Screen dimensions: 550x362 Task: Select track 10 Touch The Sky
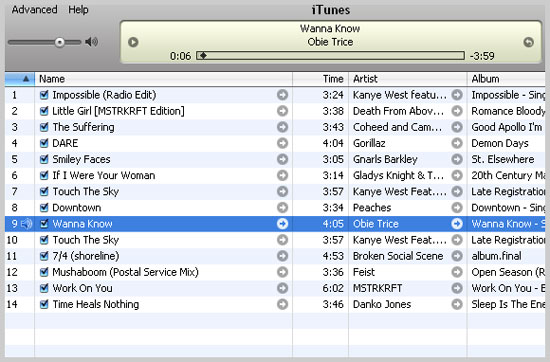pos(275,240)
